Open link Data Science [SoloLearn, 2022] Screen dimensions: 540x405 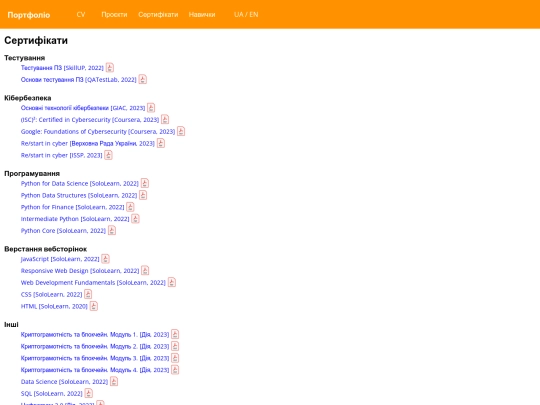click(64, 382)
